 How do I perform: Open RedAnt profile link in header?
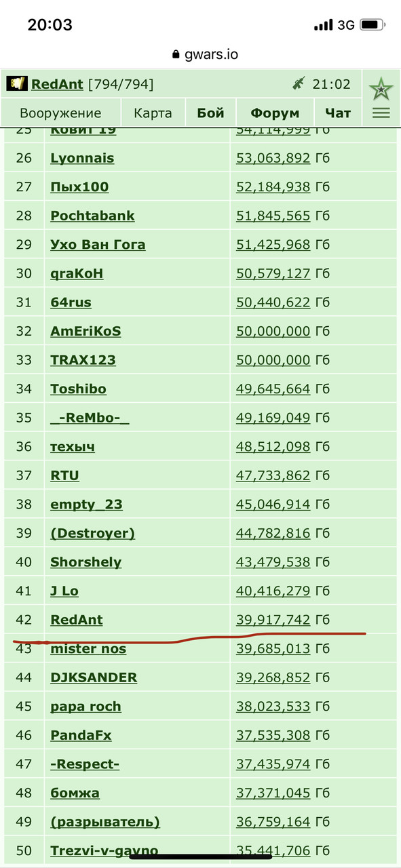[57, 84]
